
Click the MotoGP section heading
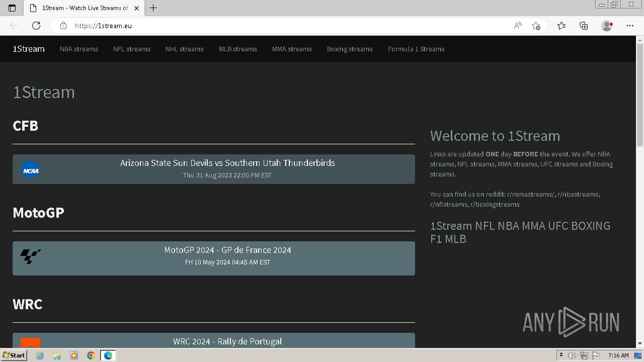coord(38,213)
